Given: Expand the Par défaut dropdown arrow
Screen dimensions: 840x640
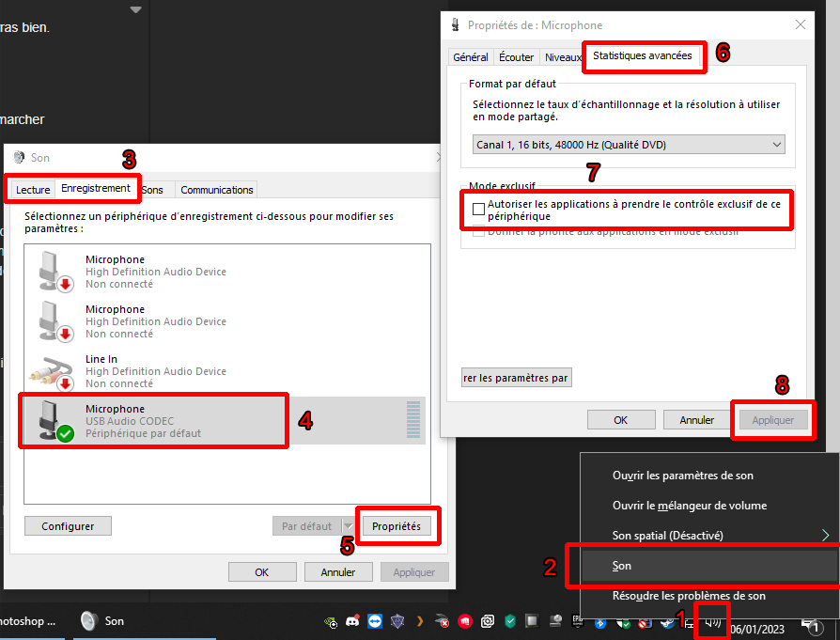Looking at the screenshot, I should (x=349, y=526).
